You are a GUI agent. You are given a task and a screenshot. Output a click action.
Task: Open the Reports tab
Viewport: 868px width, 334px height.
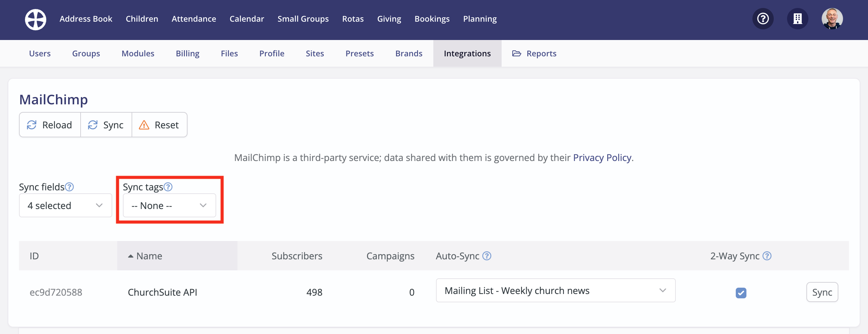534,53
